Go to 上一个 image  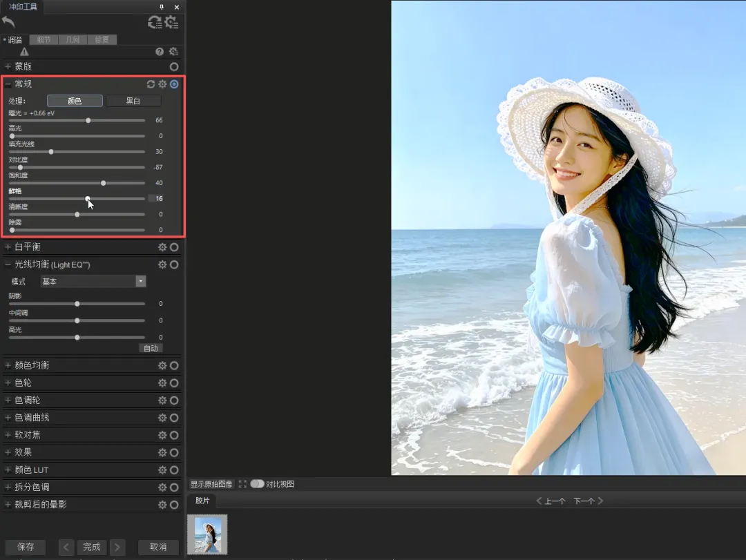(x=551, y=501)
